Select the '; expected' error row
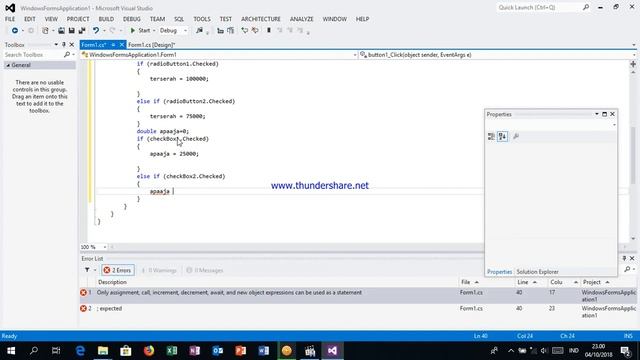 tap(358, 312)
